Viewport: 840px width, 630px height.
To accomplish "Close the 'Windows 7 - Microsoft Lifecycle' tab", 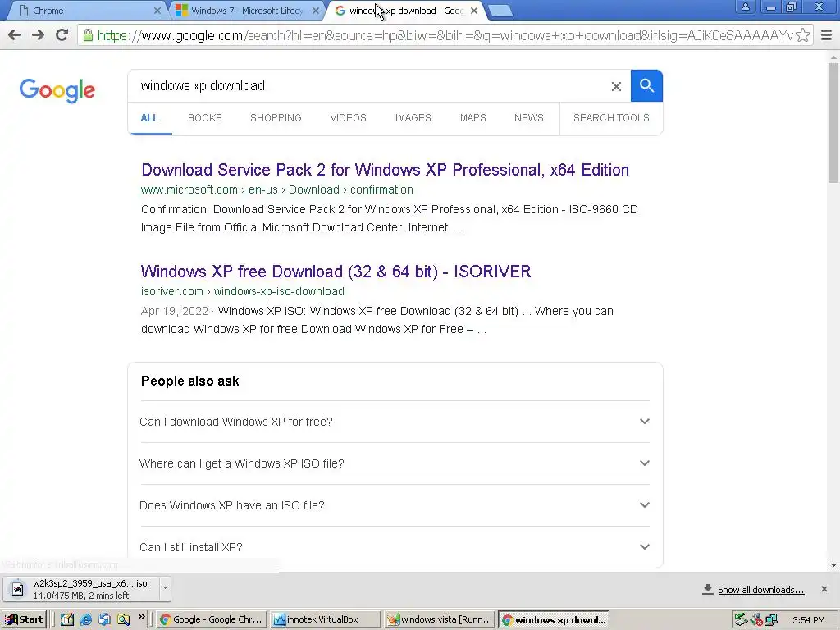I will click(x=316, y=11).
